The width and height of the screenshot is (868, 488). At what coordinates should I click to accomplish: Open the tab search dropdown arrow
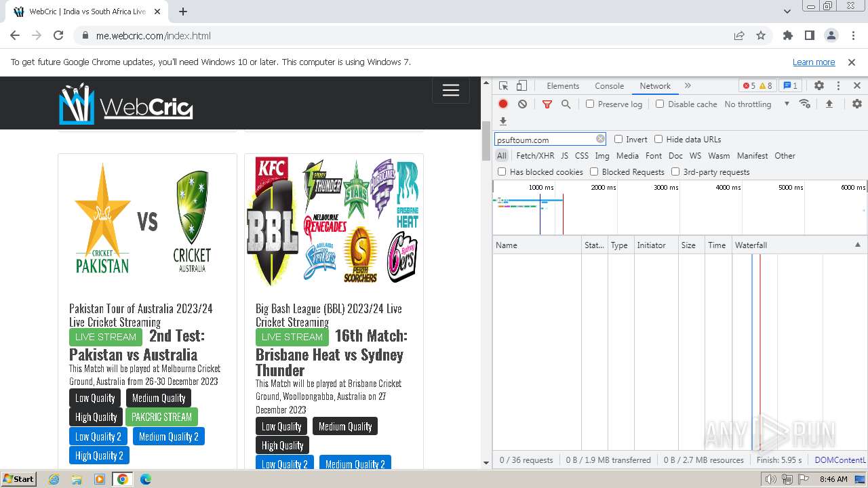pyautogui.click(x=787, y=12)
